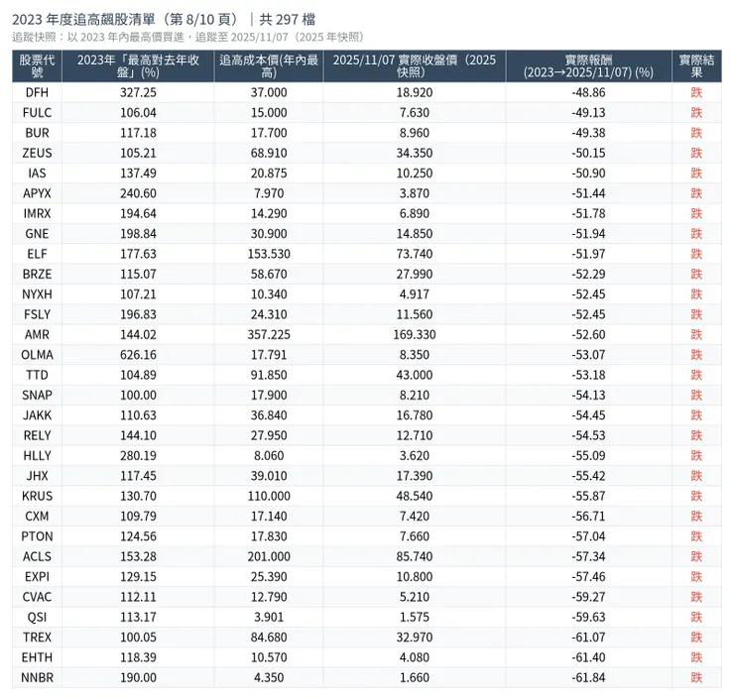Select ticker FULC
The width and height of the screenshot is (734, 700).
(37, 113)
